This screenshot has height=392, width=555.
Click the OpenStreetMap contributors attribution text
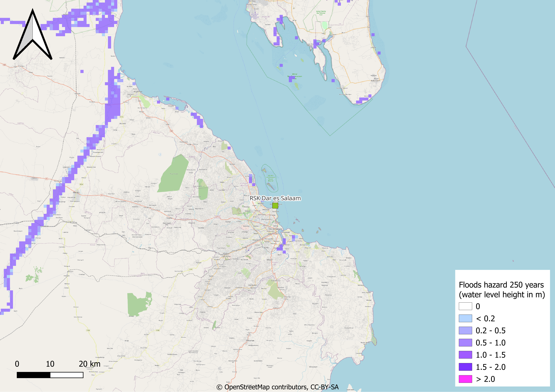pyautogui.click(x=278, y=387)
